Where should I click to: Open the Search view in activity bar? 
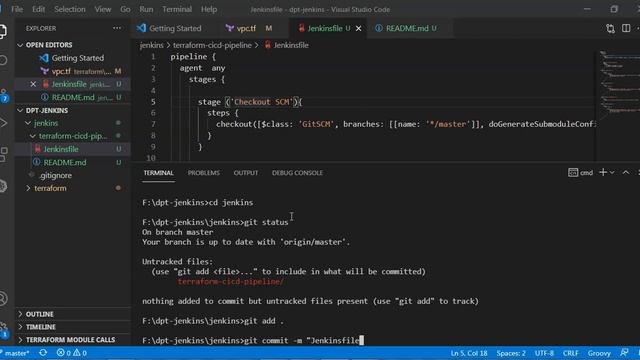(x=3, y=60)
